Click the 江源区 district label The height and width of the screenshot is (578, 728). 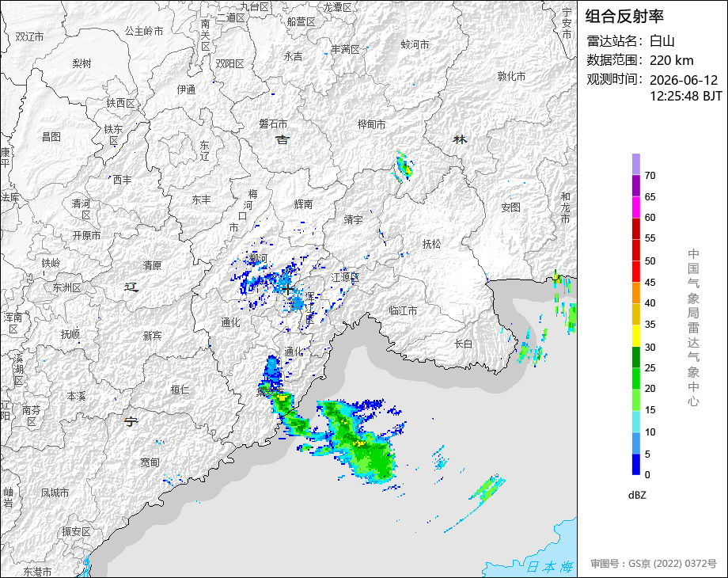pos(346,277)
